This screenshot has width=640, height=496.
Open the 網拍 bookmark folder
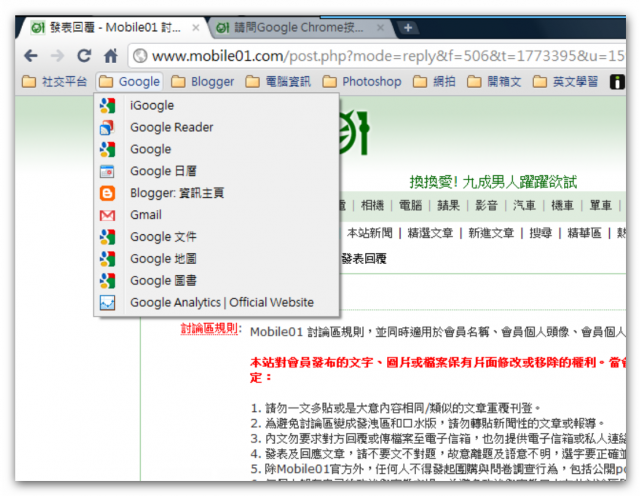point(434,82)
